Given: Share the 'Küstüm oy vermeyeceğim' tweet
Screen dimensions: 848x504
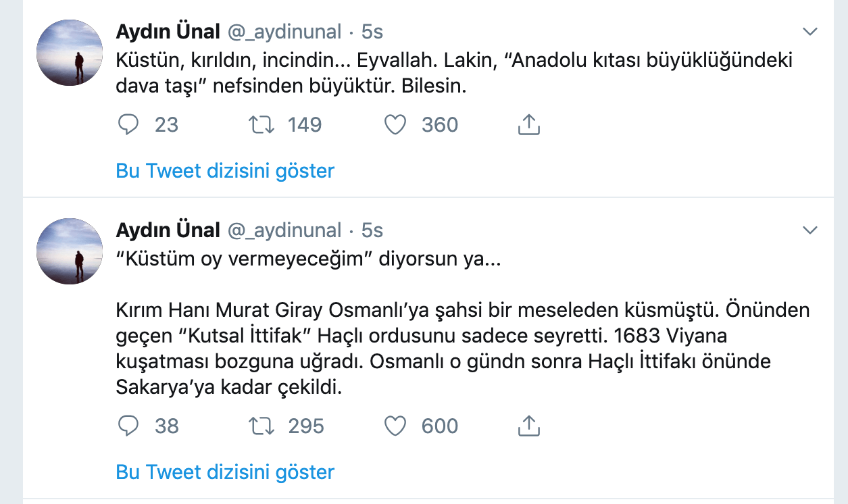Looking at the screenshot, I should pos(528,426).
